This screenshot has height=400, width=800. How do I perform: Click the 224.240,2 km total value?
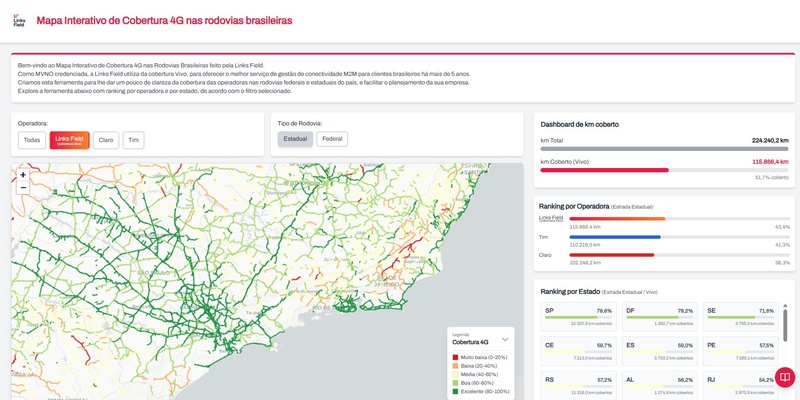770,140
